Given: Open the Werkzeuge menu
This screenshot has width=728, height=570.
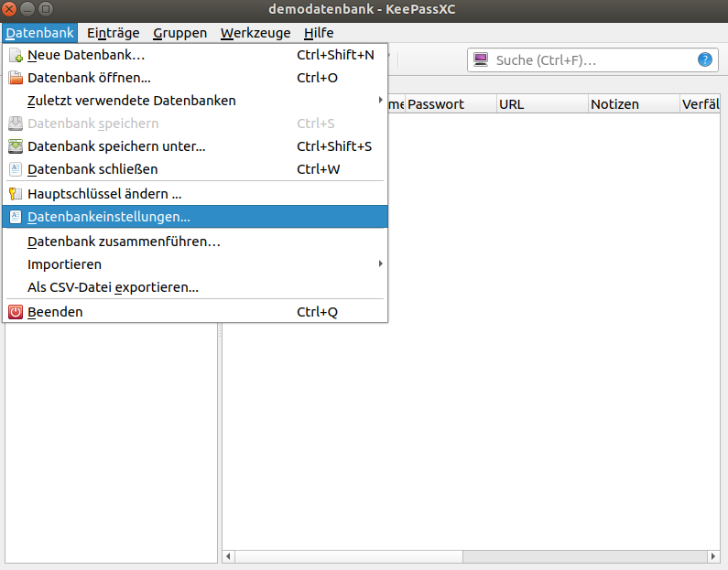Looking at the screenshot, I should [255, 33].
